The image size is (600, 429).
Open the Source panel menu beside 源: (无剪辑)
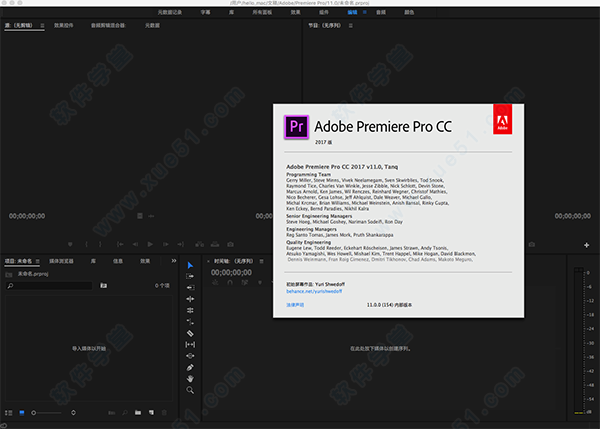click(x=42, y=26)
